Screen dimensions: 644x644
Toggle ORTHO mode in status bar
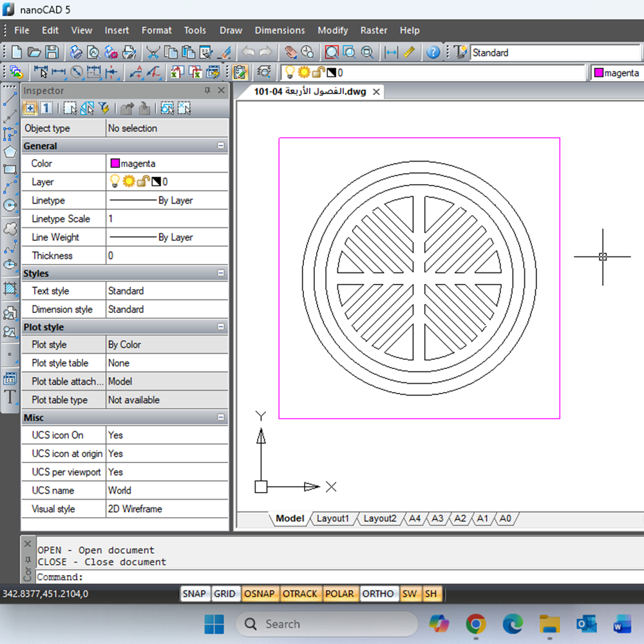[377, 594]
